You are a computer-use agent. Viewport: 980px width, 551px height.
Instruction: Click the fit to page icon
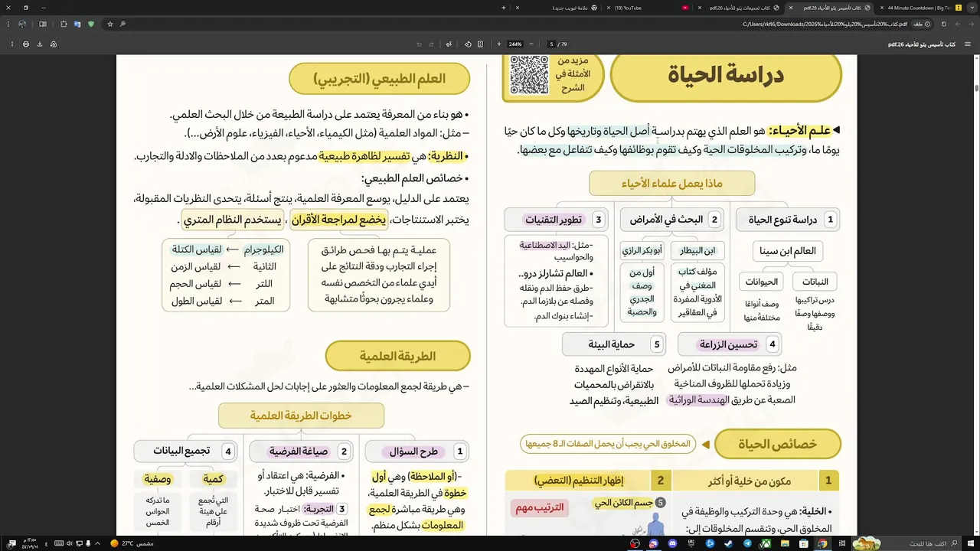(480, 44)
